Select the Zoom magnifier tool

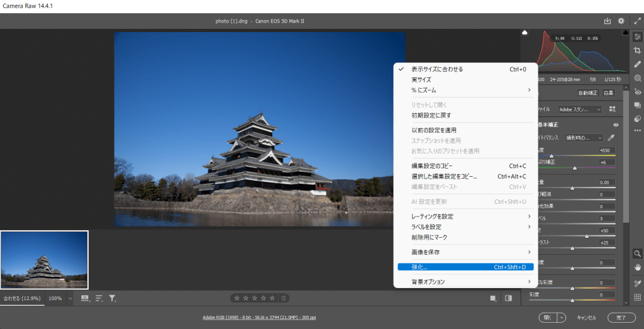637,254
